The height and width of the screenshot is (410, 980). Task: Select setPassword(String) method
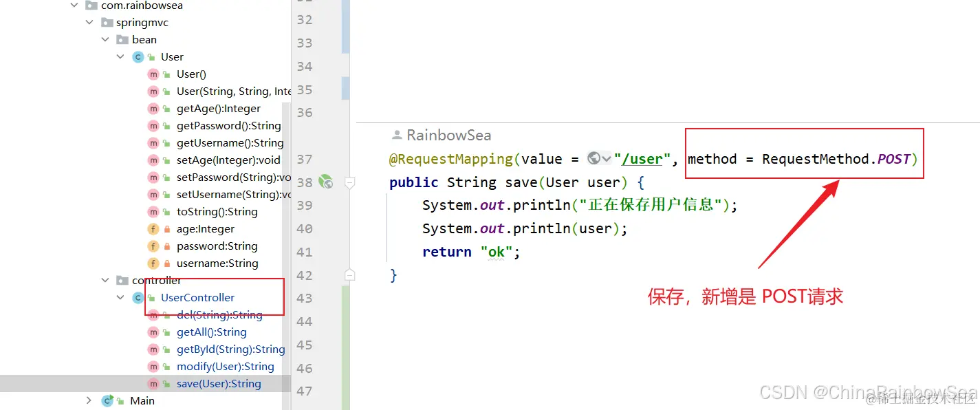pyautogui.click(x=234, y=177)
